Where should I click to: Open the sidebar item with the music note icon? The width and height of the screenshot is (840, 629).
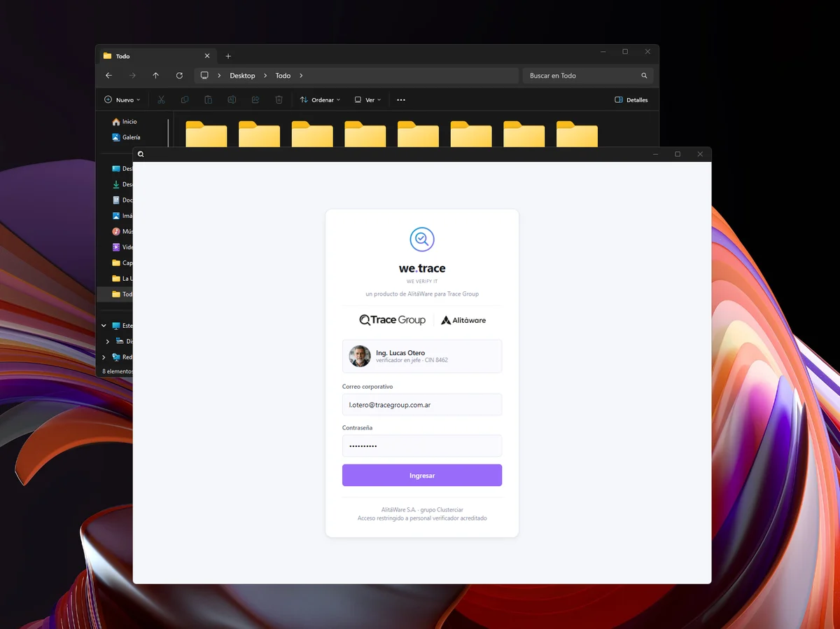[x=122, y=231]
